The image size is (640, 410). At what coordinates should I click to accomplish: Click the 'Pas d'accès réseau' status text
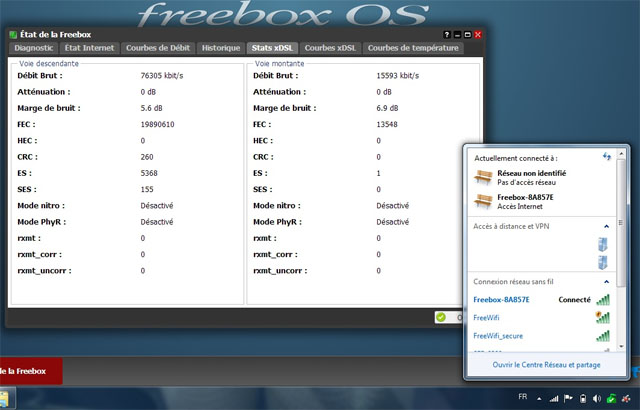pyautogui.click(x=527, y=183)
